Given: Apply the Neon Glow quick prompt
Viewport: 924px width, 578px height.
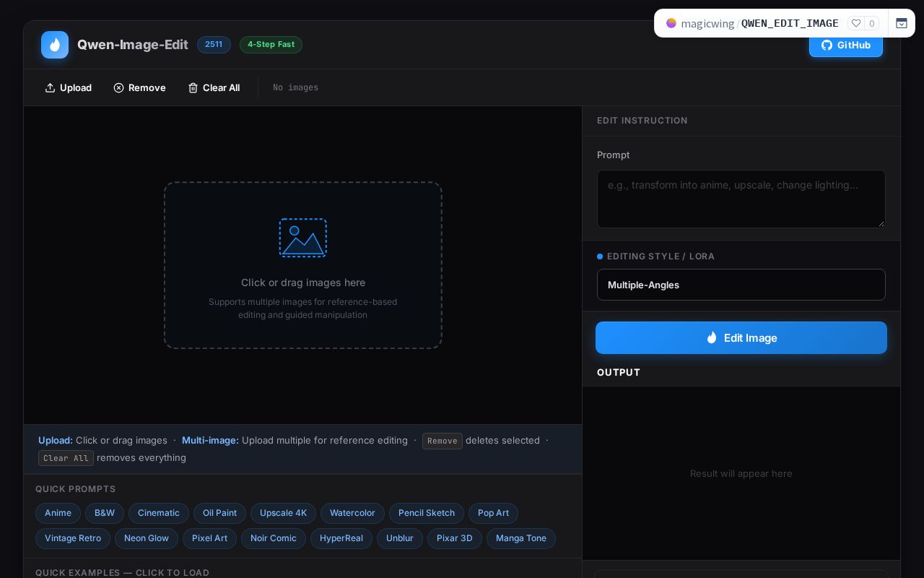Looking at the screenshot, I should 147,538.
